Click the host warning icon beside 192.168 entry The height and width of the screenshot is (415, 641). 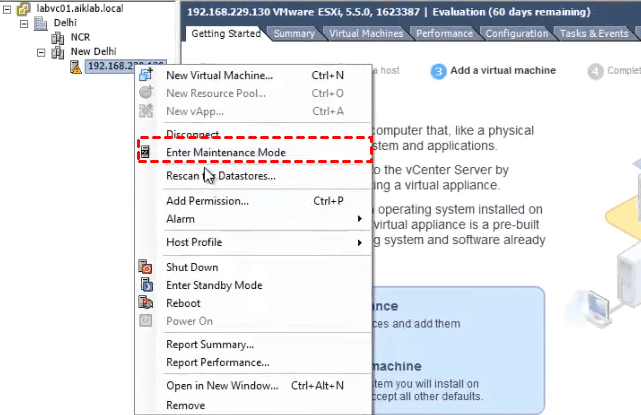pyautogui.click(x=76, y=67)
